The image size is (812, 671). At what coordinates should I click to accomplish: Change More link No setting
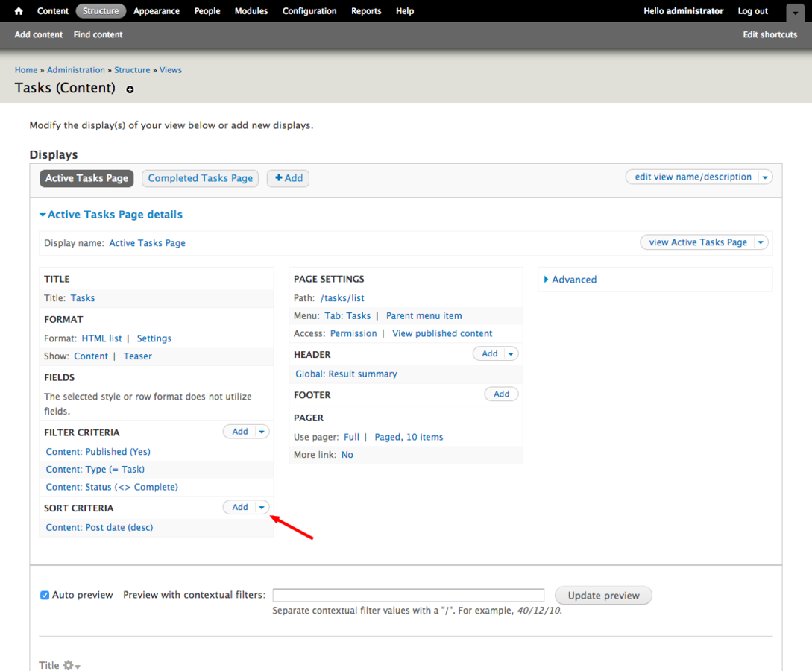[347, 455]
